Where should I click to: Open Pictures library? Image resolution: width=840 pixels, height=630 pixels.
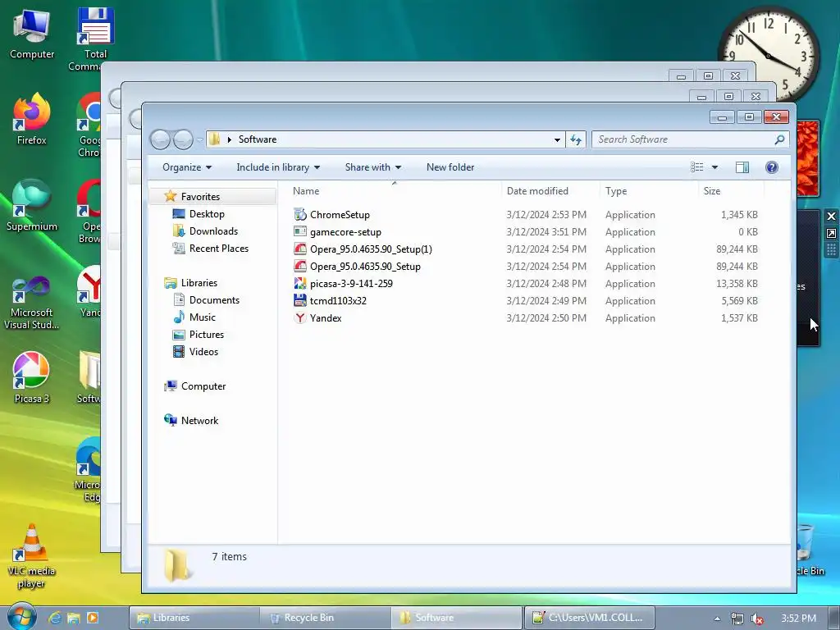pyautogui.click(x=206, y=335)
